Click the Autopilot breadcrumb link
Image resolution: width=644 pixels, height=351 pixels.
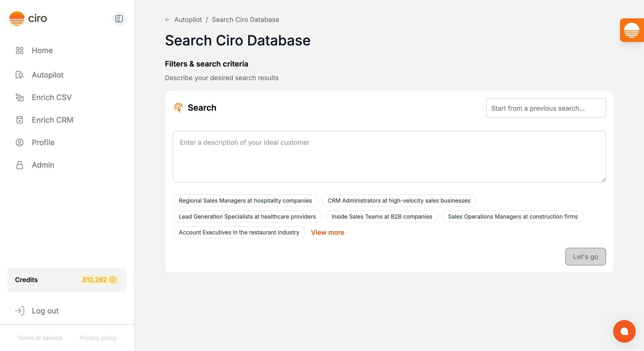tap(188, 20)
